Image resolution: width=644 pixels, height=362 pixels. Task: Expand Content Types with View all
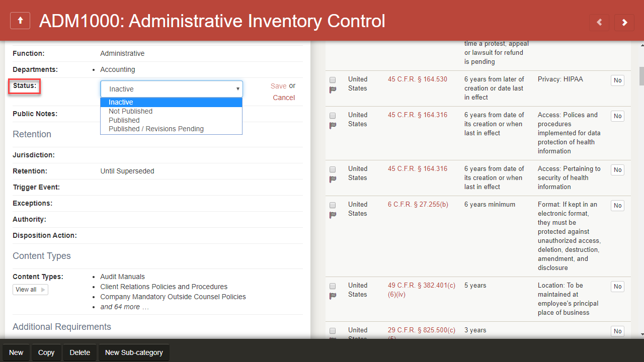click(30, 290)
